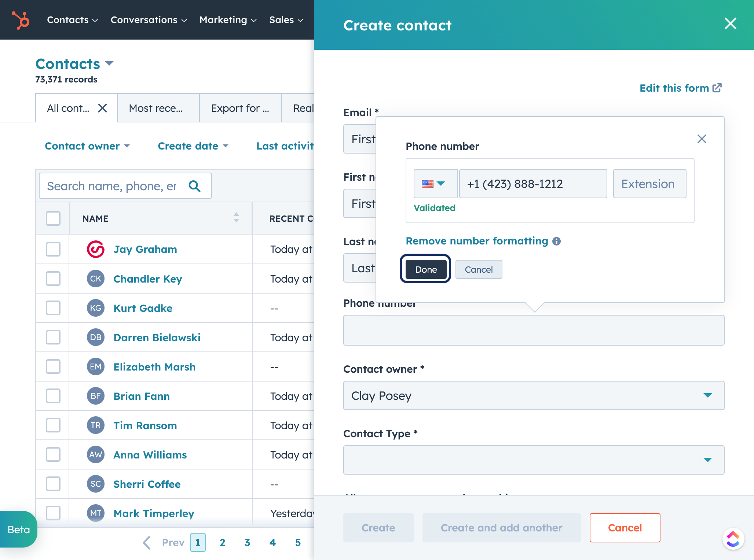The image size is (754, 560).
Task: Open the Marketing nav menu
Action: 228,20
